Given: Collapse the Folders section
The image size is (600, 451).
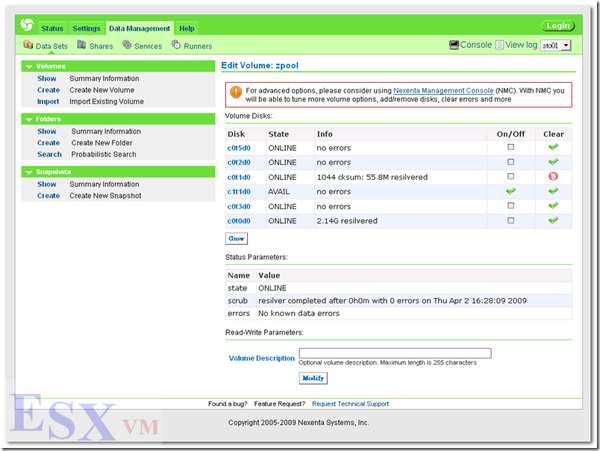Looking at the screenshot, I should 29,119.
